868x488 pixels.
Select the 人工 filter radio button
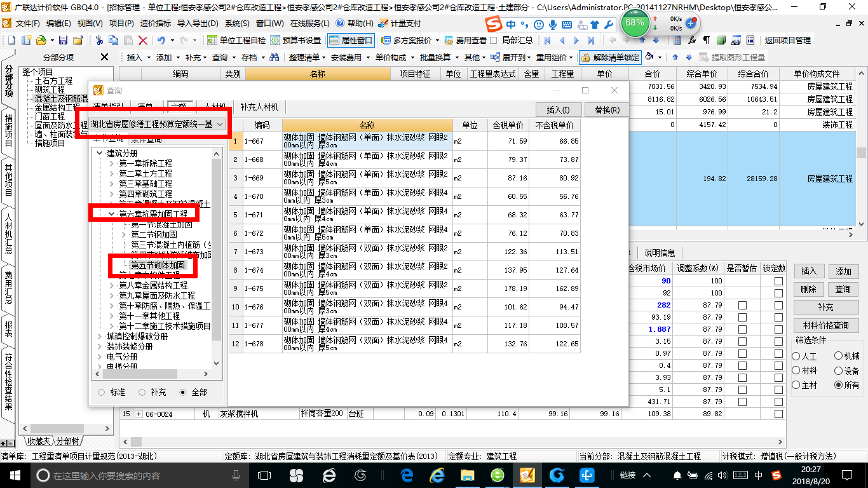(796, 356)
